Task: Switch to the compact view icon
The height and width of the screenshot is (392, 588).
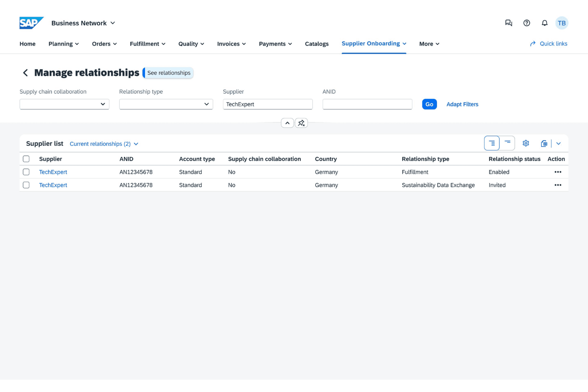Action: (507, 143)
